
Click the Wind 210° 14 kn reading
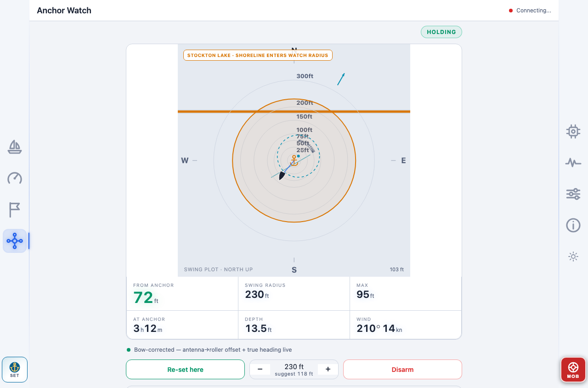pyautogui.click(x=406, y=325)
